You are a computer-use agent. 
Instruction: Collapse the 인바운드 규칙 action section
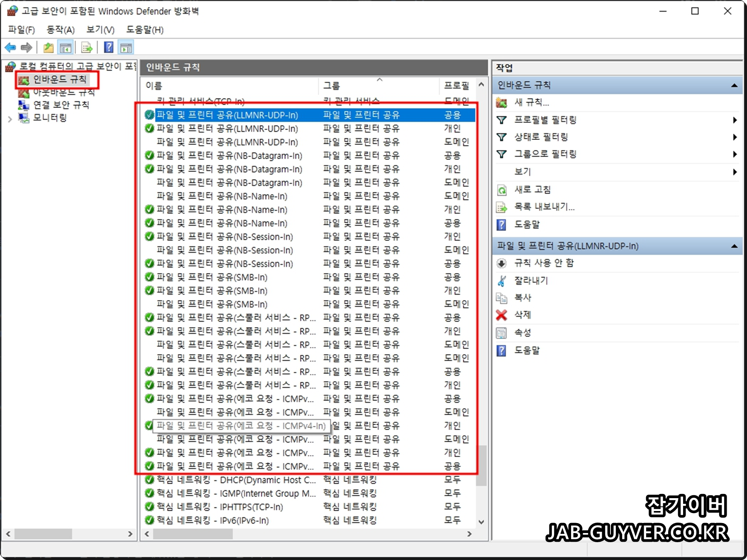point(735,85)
